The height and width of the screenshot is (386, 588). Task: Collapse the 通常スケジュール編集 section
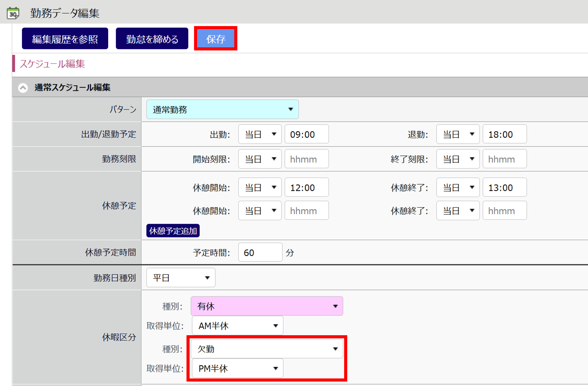23,88
